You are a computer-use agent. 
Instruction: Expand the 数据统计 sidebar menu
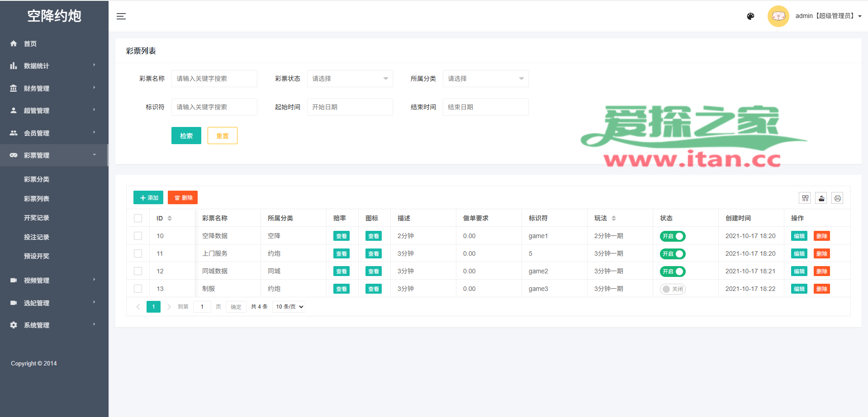click(x=54, y=66)
